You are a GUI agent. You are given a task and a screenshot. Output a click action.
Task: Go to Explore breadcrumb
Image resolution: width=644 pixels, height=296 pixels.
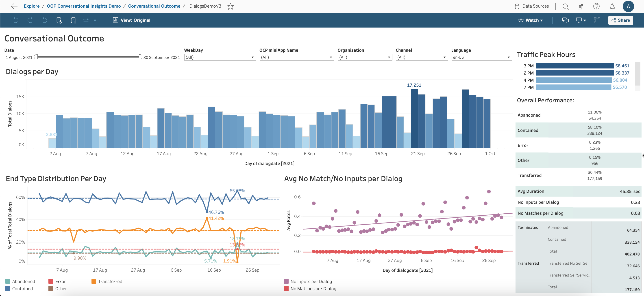[x=31, y=6]
